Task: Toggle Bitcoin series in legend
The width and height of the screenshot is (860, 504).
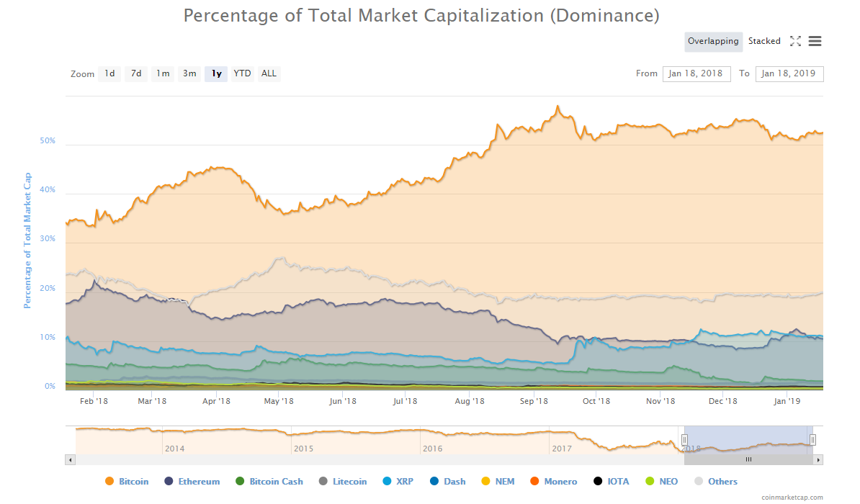Action: click(x=109, y=482)
